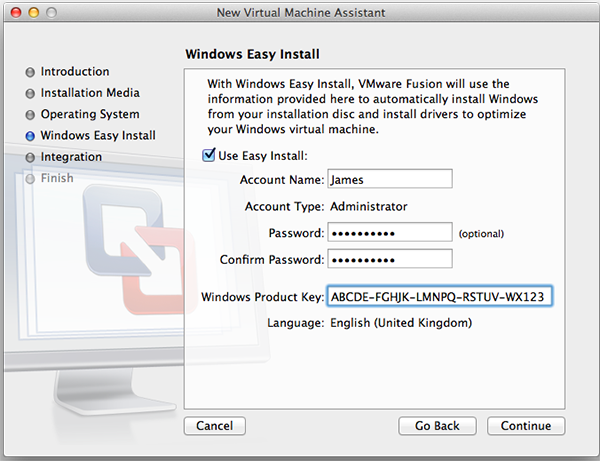Screen dimensions: 600x461
Task: Click the bullet beside Finish
Action: coord(30,179)
